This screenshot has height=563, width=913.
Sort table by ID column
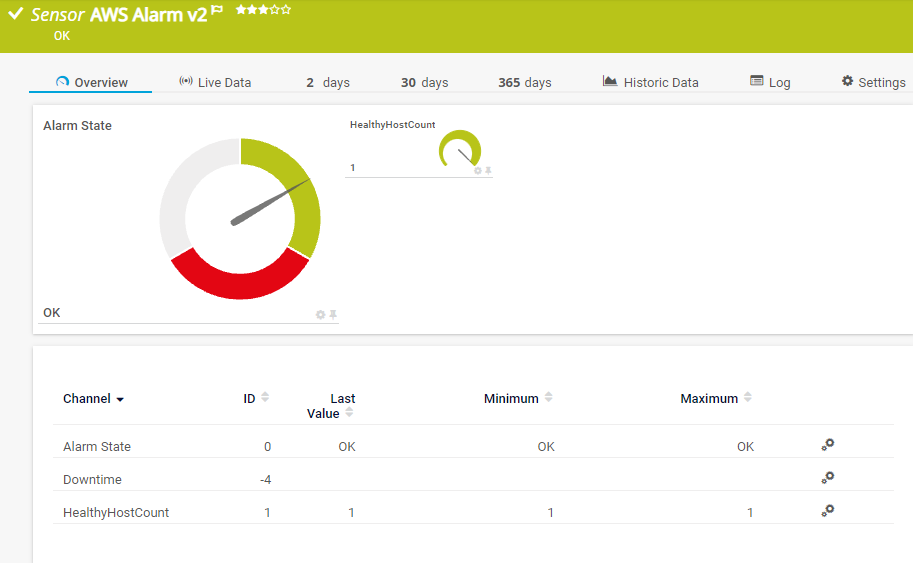[264, 398]
